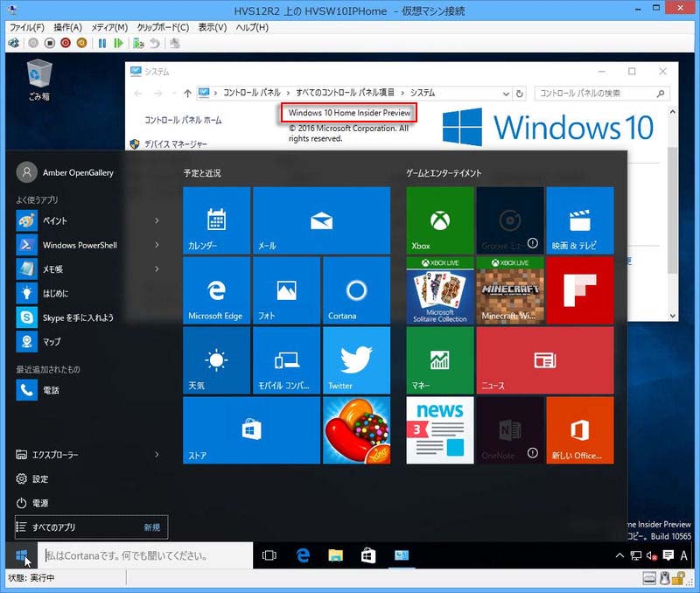Open the メディア(M) menu

click(x=109, y=28)
